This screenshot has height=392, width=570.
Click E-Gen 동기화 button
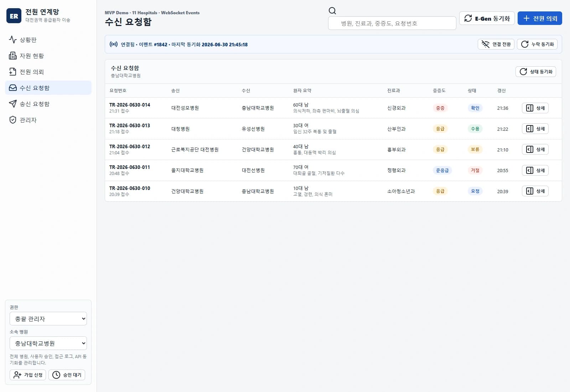point(487,18)
